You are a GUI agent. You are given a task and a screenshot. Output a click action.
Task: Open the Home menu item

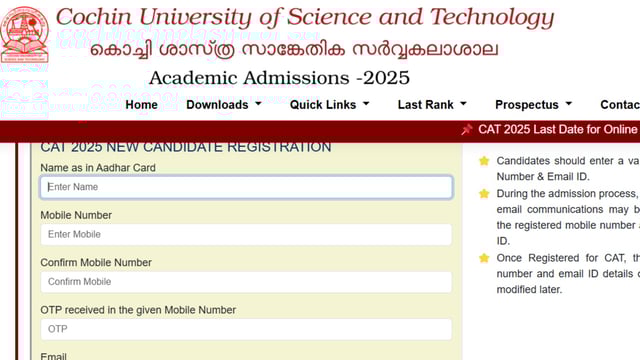pos(142,105)
